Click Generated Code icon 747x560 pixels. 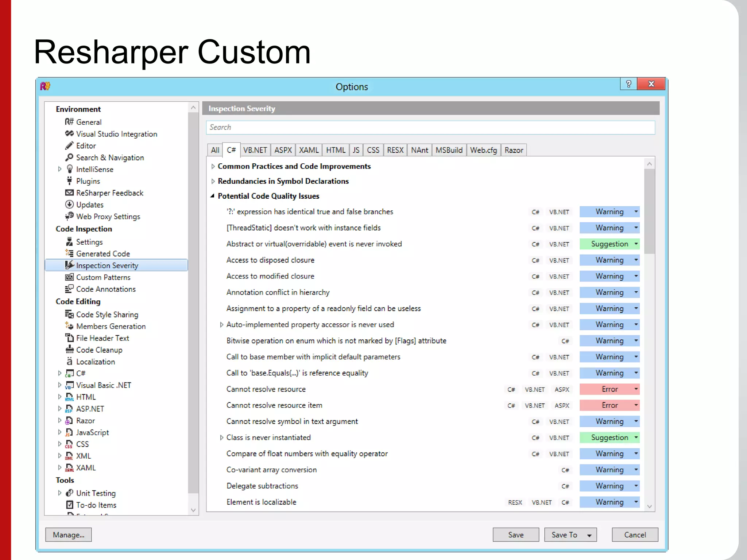point(69,253)
